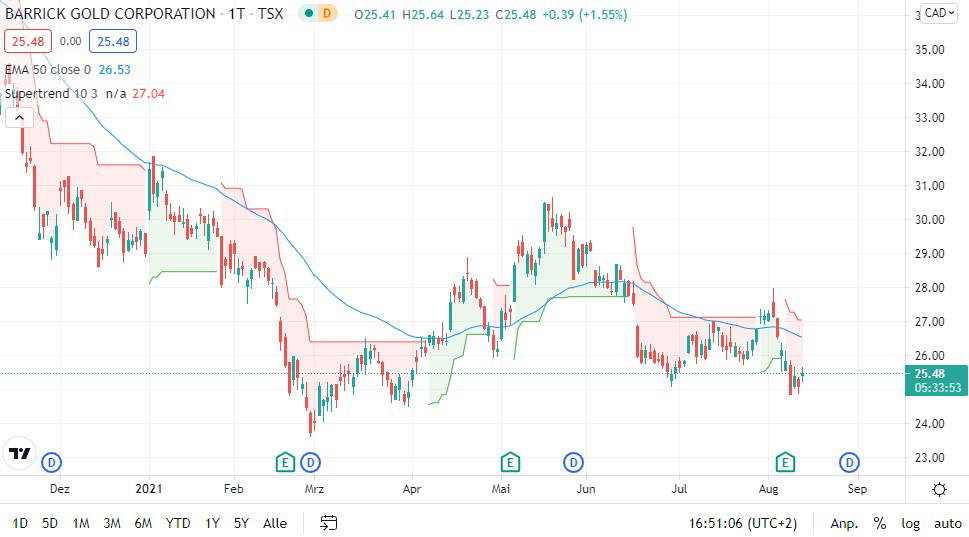This screenshot has width=969, height=537.
Task: Click the red sell price 25.48
Action: [x=28, y=41]
